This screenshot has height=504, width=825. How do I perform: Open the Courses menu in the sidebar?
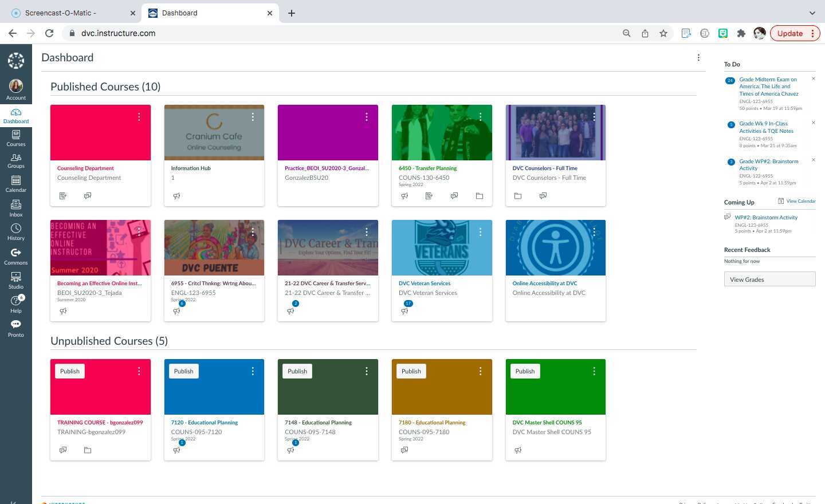tap(16, 137)
